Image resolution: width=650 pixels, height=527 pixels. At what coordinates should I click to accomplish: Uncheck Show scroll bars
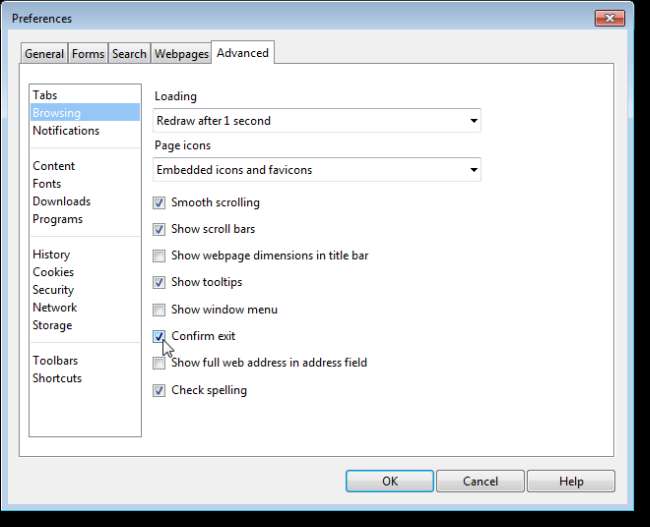click(x=159, y=229)
